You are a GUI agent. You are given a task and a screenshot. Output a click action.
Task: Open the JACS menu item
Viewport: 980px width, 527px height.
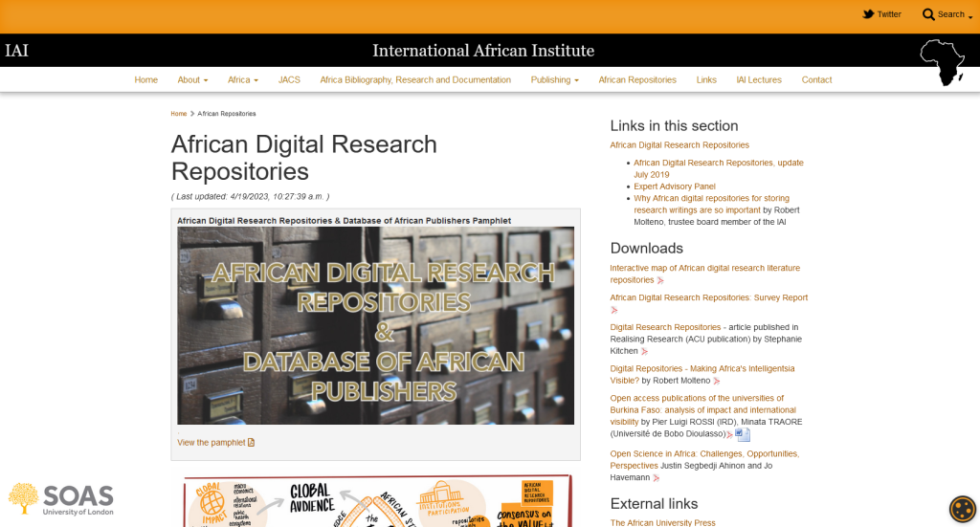(x=289, y=80)
